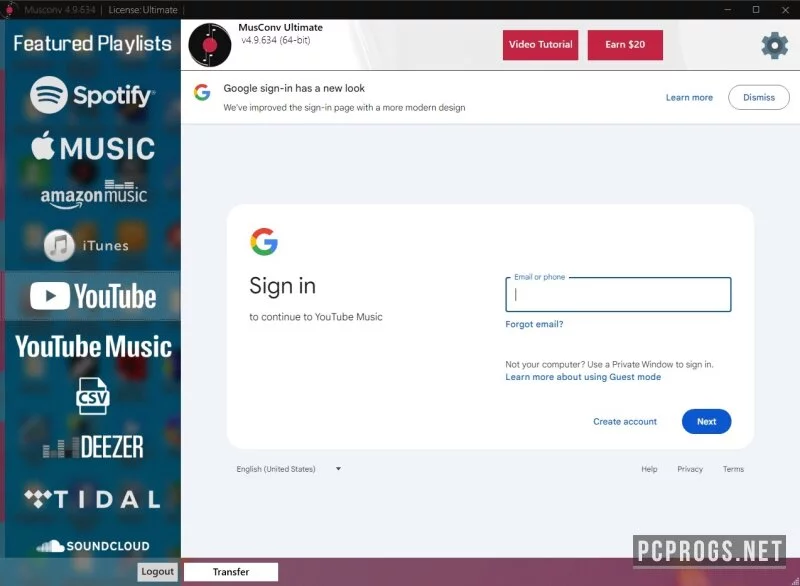Click the Logout button
The height and width of the screenshot is (586, 800).
(x=157, y=572)
